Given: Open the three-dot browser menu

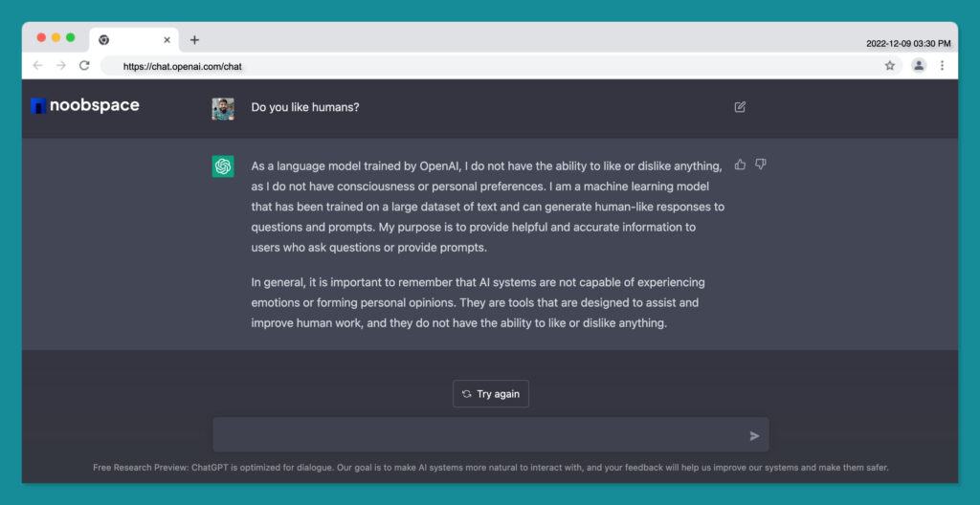Looking at the screenshot, I should point(942,66).
